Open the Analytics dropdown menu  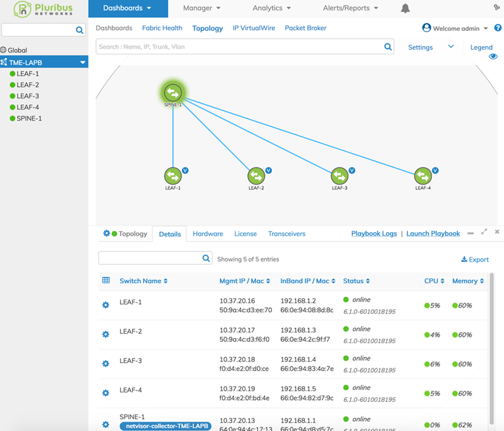coord(272,8)
